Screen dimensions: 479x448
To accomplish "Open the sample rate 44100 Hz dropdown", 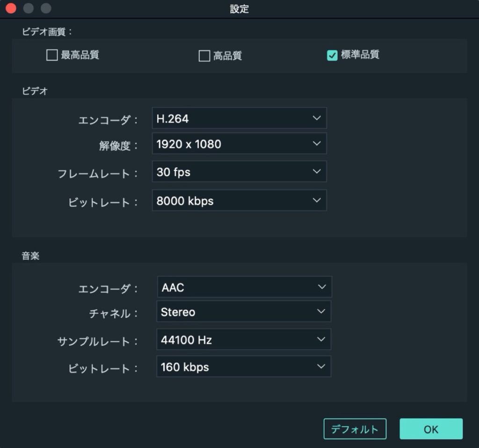I will click(243, 339).
